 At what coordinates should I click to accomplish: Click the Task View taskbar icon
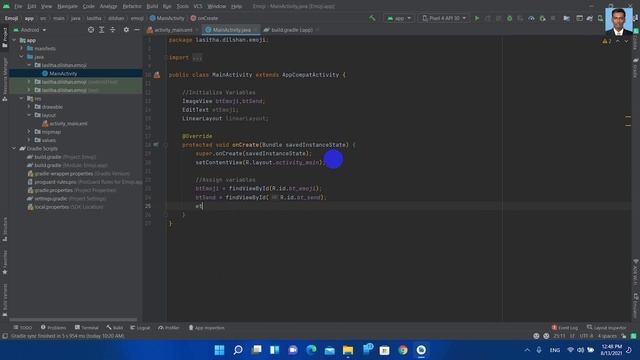256,350
